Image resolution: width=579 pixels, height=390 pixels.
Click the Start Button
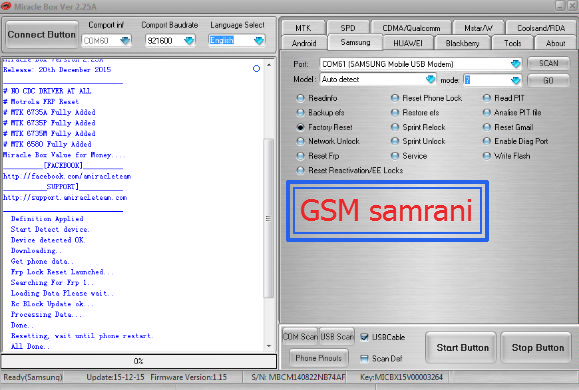coord(462,348)
